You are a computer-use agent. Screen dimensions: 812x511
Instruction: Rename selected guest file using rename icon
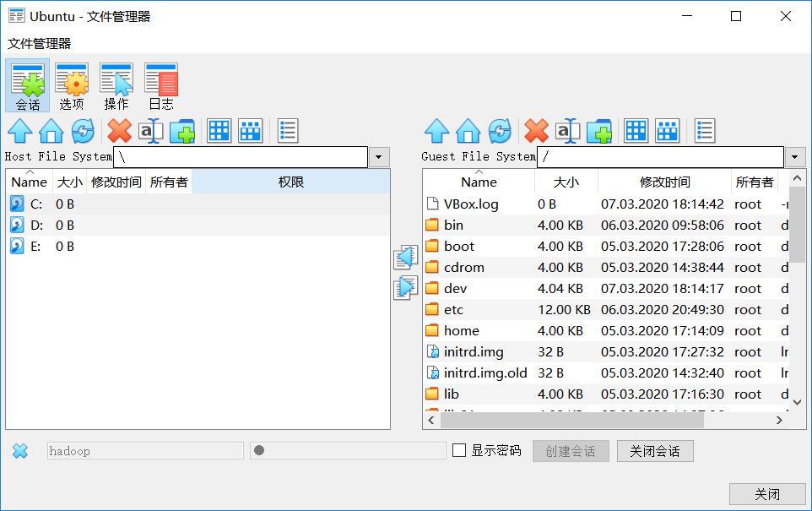pos(567,131)
